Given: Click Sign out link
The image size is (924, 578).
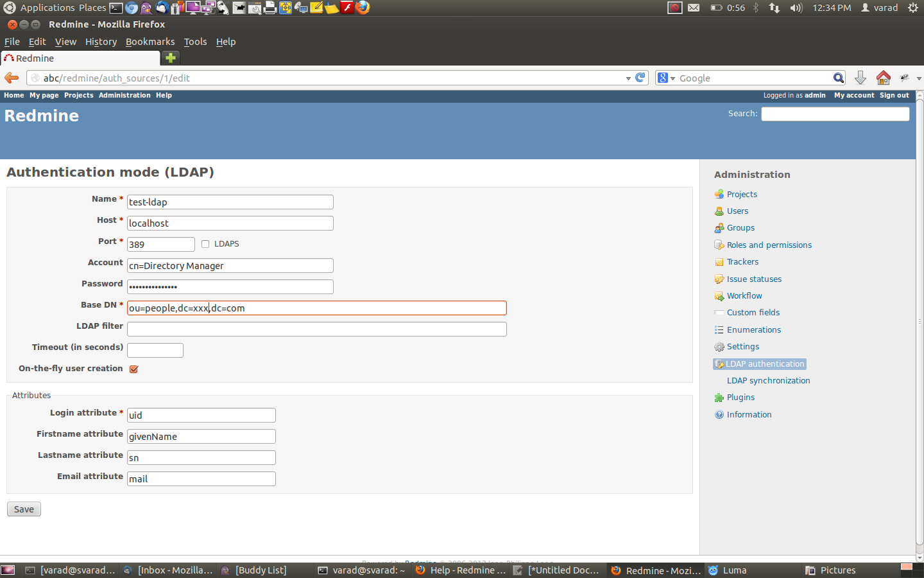Looking at the screenshot, I should [x=894, y=95].
